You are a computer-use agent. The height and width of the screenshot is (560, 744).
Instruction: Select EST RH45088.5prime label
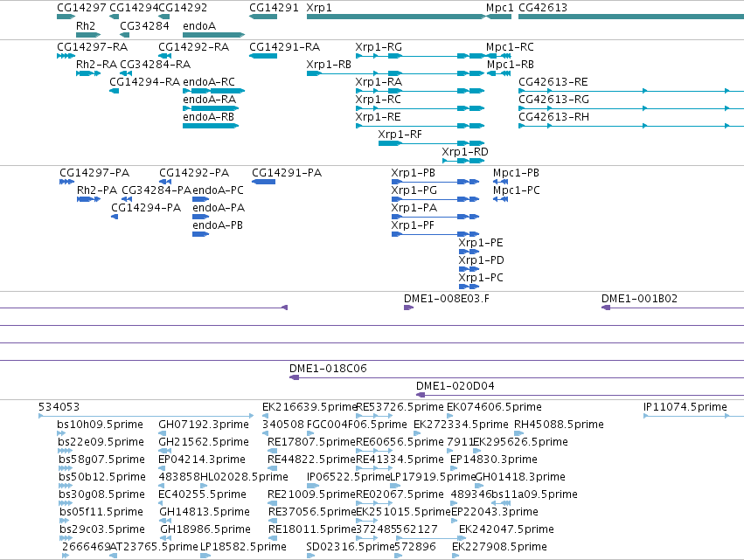559,425
